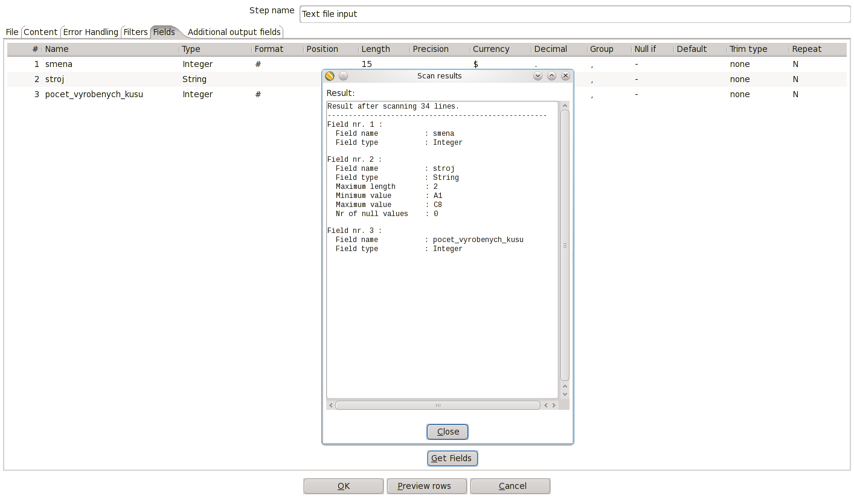Select the Fields tab

pyautogui.click(x=164, y=32)
